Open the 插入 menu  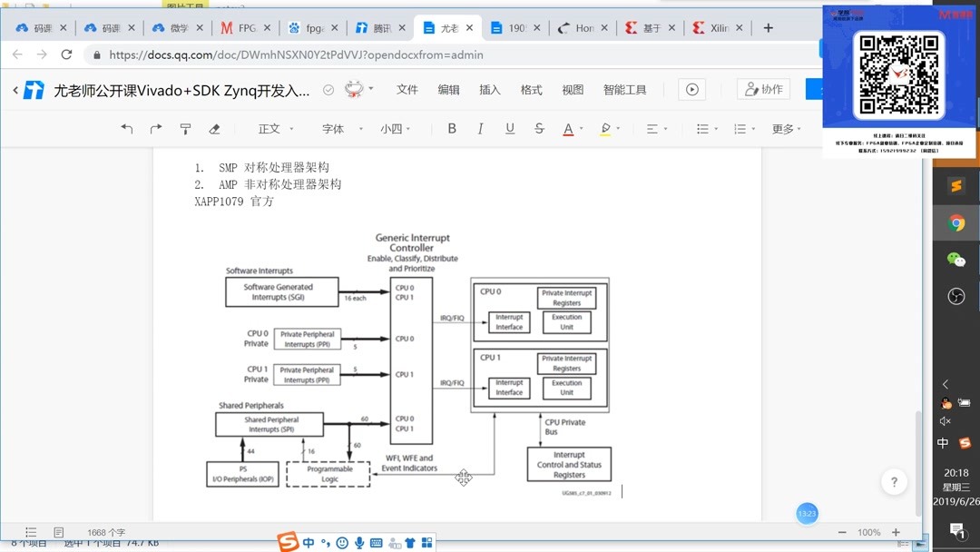pos(490,90)
